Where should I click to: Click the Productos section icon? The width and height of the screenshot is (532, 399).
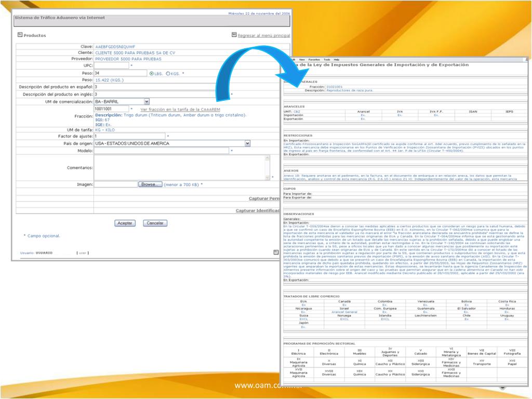point(20,35)
